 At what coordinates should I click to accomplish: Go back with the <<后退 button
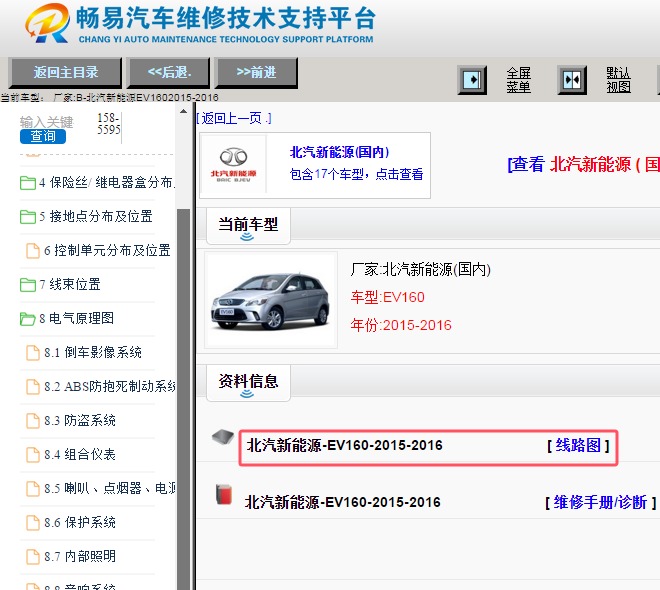click(x=169, y=72)
